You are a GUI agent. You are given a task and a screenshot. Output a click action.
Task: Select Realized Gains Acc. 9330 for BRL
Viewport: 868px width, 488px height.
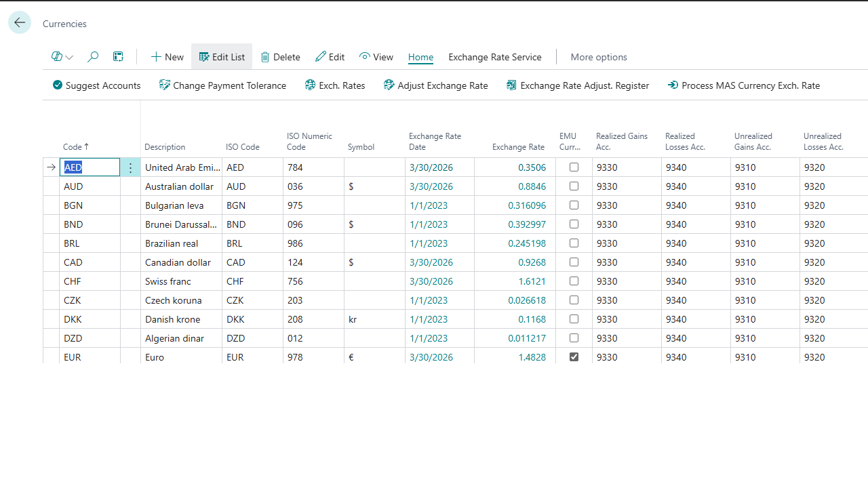tap(627, 243)
